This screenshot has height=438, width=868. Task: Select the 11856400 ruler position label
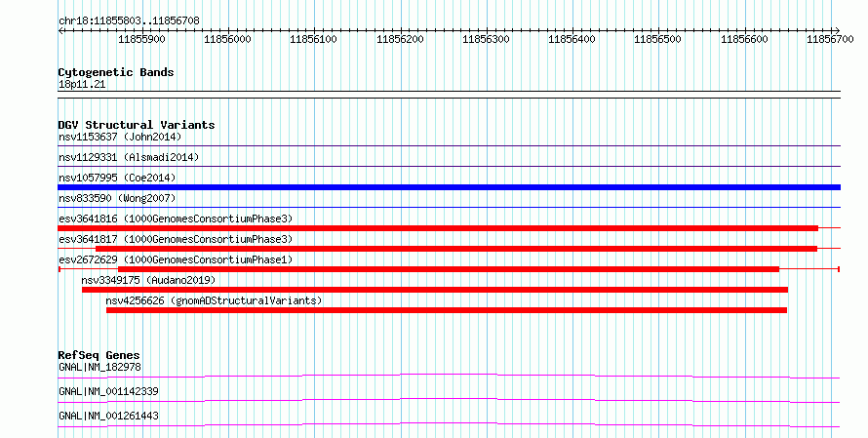coord(572,39)
